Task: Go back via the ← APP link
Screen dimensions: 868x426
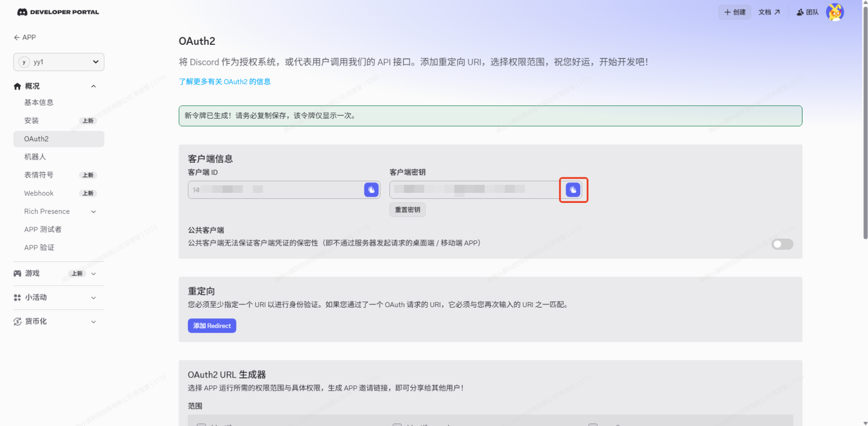Action: tap(25, 37)
